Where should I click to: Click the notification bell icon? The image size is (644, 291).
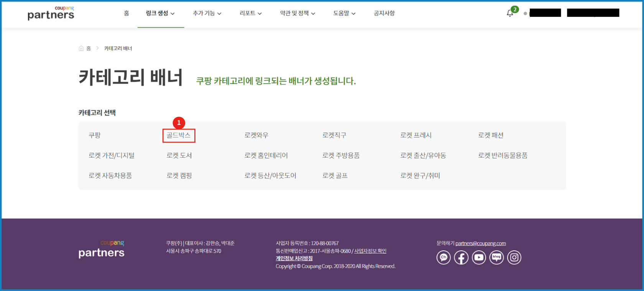[x=510, y=13]
